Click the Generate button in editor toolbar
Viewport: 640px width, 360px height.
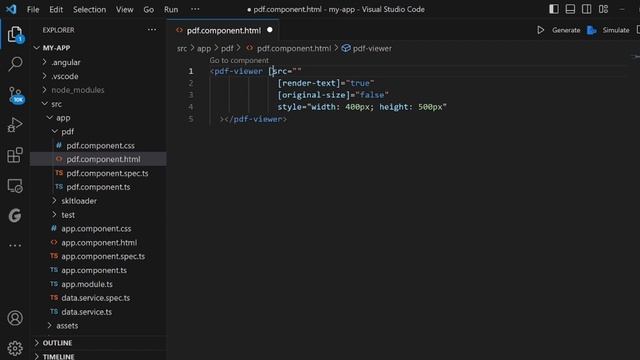click(x=566, y=30)
